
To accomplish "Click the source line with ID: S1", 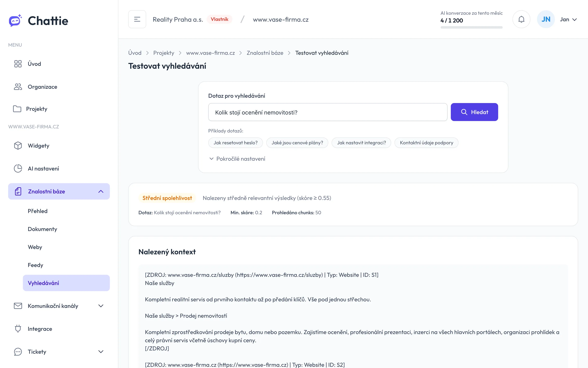I will pyautogui.click(x=262, y=275).
